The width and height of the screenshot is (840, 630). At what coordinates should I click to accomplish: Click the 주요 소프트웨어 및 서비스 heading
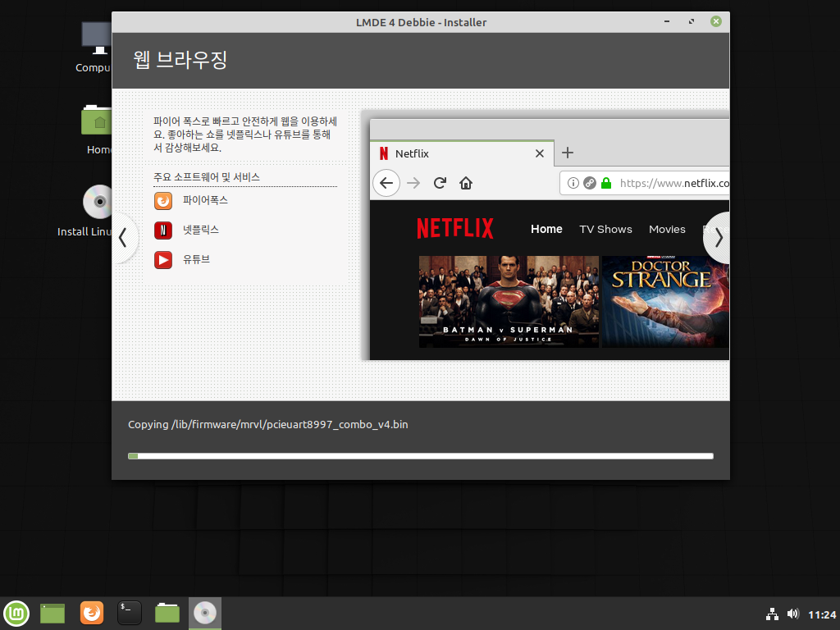coord(207,177)
